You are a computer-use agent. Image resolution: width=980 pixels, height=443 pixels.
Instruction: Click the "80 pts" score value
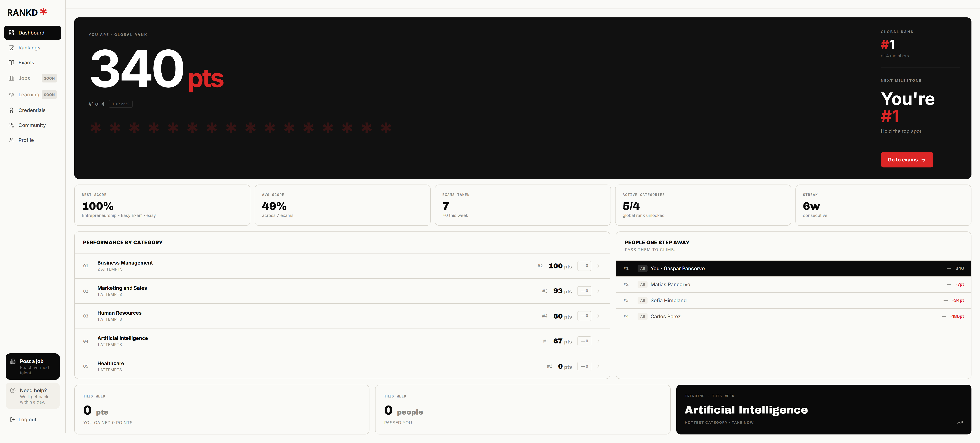[x=562, y=316]
